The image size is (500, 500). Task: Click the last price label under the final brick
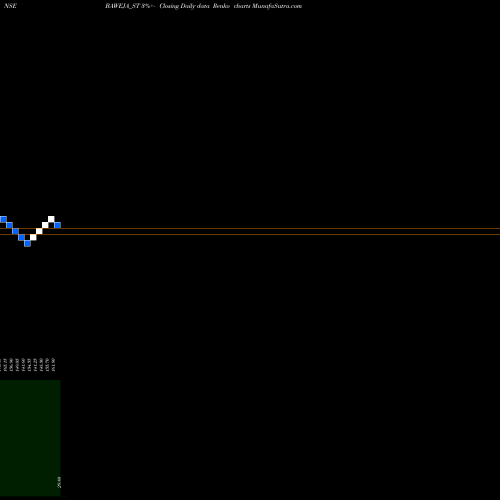[53, 365]
